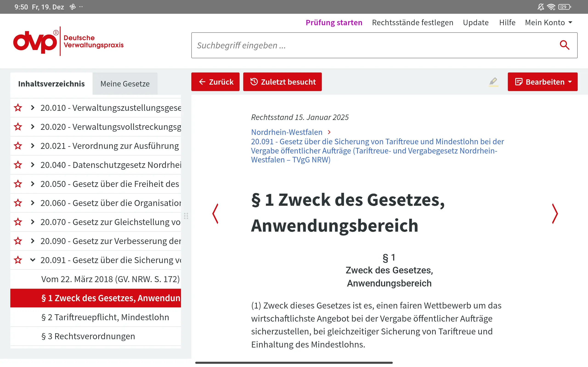Expand the 20.020 Verwaltungsvollstreckungsgesetz entry
588x367 pixels.
(x=33, y=126)
